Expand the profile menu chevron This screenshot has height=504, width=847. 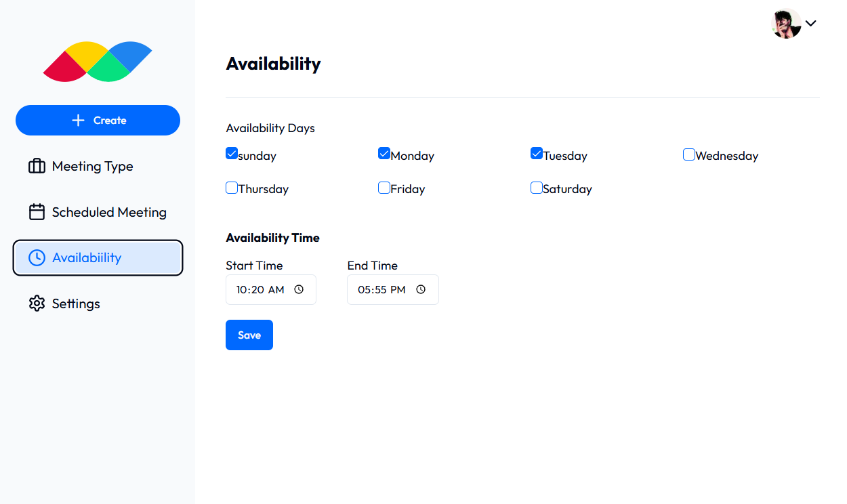pyautogui.click(x=811, y=23)
